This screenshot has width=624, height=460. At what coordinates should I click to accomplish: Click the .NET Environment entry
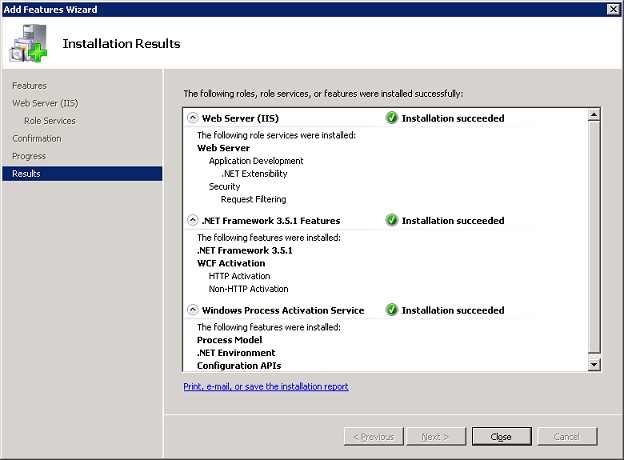point(236,353)
